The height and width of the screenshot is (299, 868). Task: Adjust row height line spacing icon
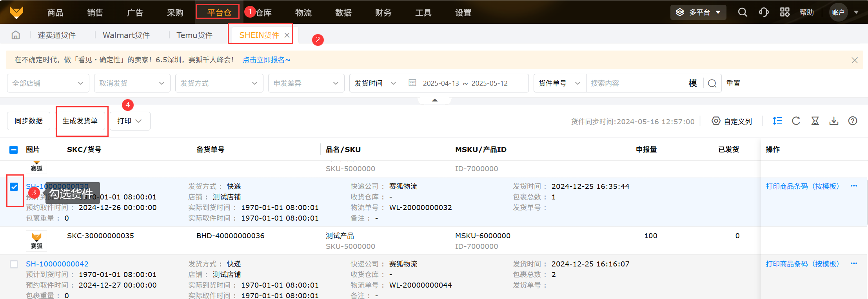(777, 121)
